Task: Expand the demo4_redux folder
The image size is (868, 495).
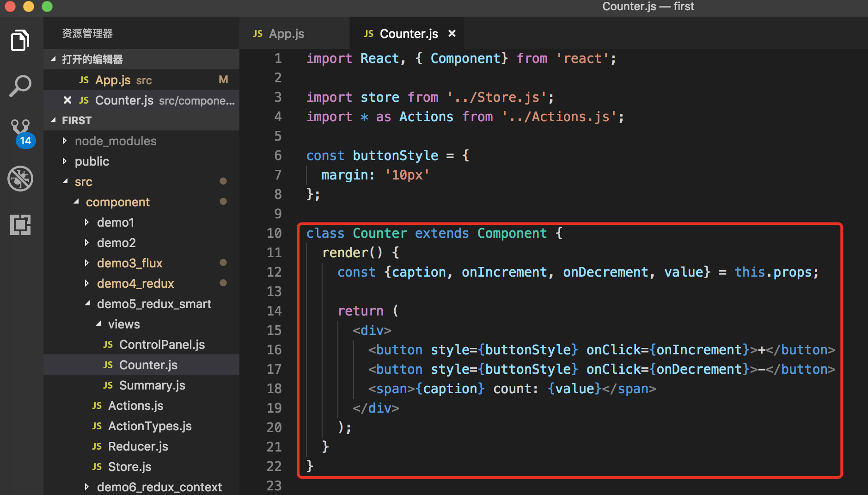Action: [86, 283]
